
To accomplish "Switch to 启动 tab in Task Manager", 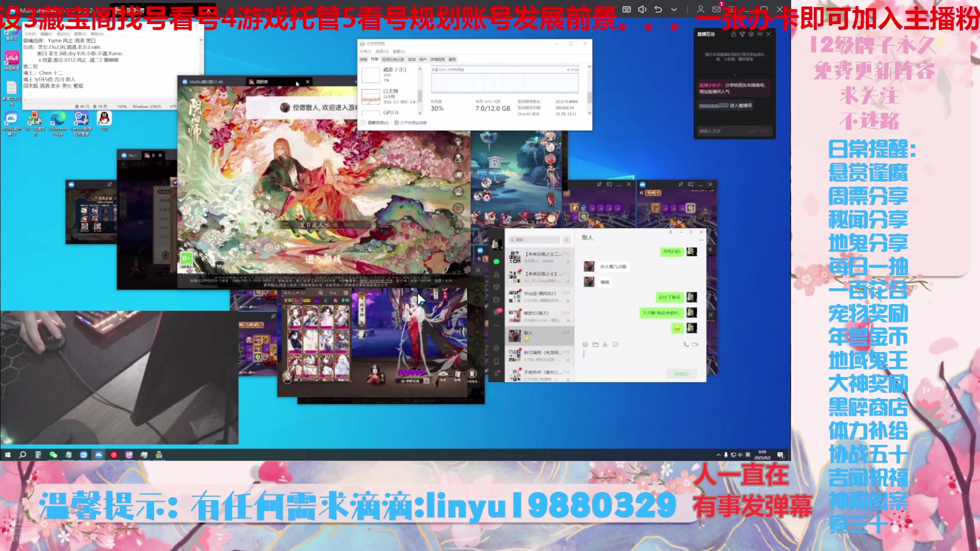I will [412, 60].
